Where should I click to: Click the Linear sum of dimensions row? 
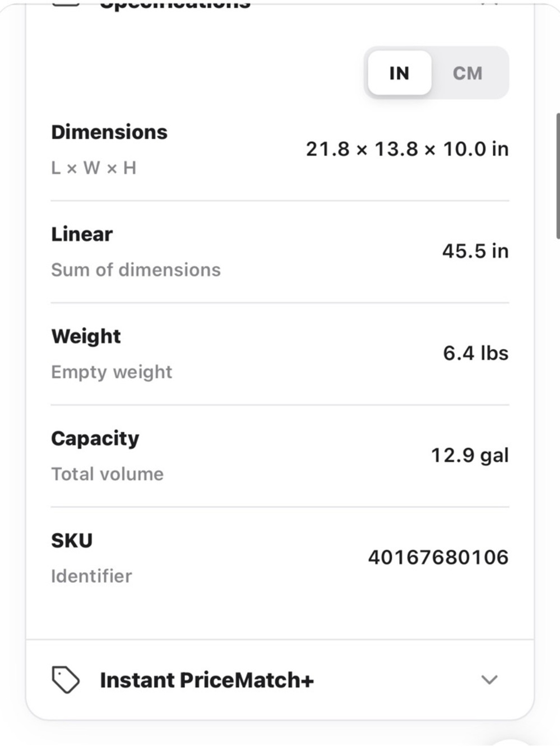coord(280,252)
